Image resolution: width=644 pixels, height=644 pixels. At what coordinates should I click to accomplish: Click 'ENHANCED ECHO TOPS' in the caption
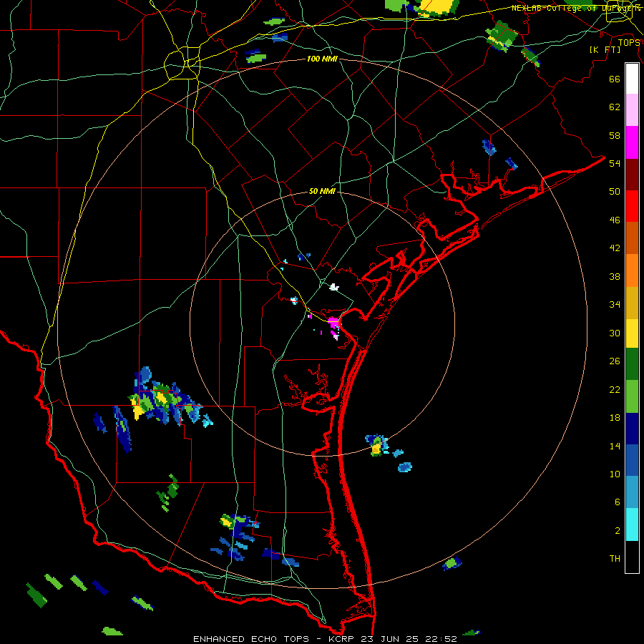(x=251, y=639)
